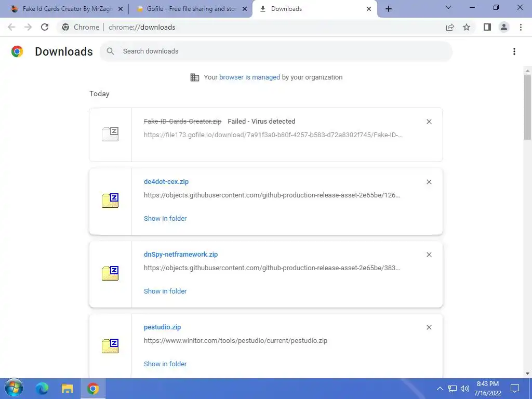Open Downloads page more actions menu

(514, 51)
